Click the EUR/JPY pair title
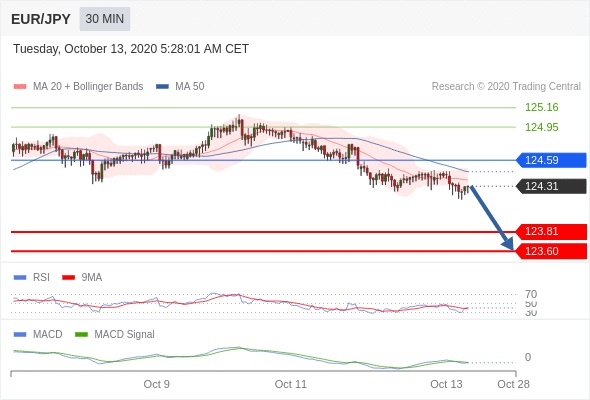Screen dimensions: 590x400 (41, 19)
